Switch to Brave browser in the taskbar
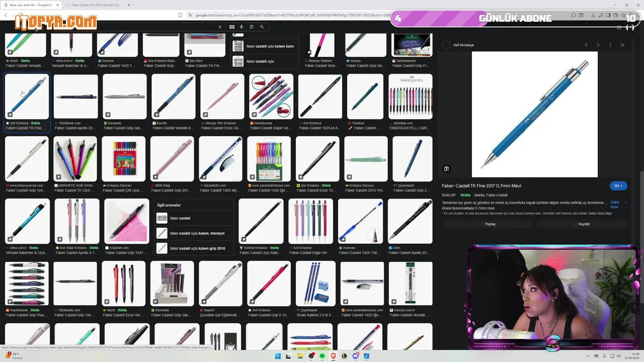The height and width of the screenshot is (362, 644). click(x=333, y=356)
